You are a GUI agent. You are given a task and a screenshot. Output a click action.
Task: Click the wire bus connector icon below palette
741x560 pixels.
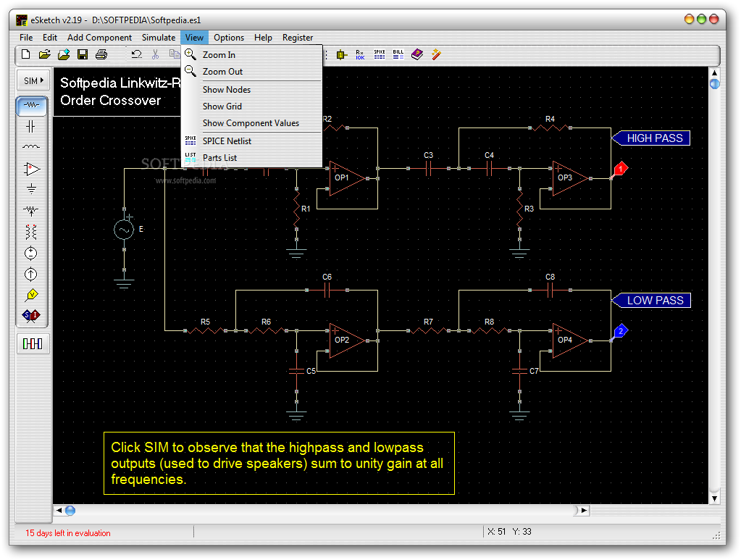[33, 343]
